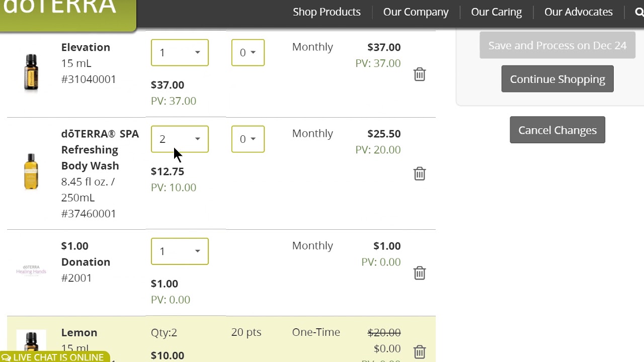Click the Continue Shopping button

tap(557, 79)
